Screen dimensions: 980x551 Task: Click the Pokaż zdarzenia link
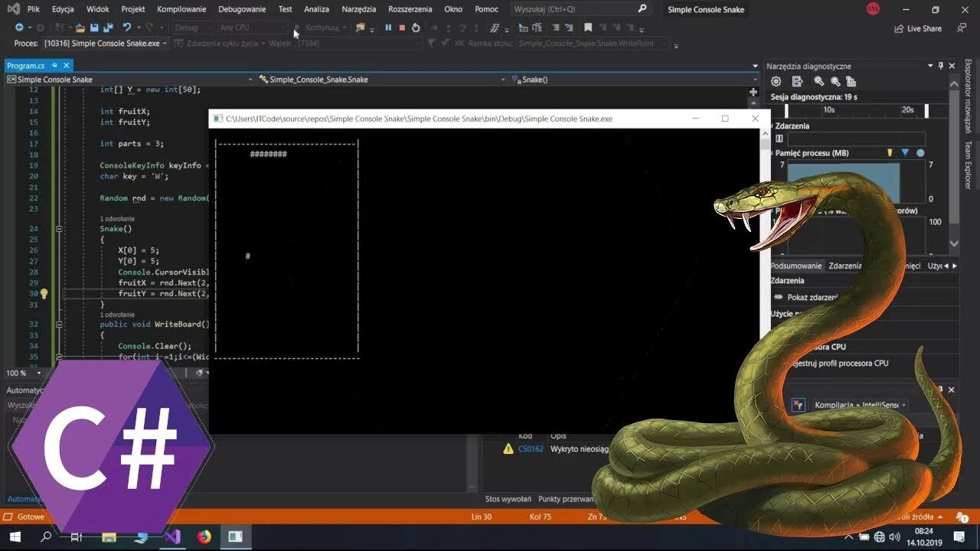(x=812, y=297)
